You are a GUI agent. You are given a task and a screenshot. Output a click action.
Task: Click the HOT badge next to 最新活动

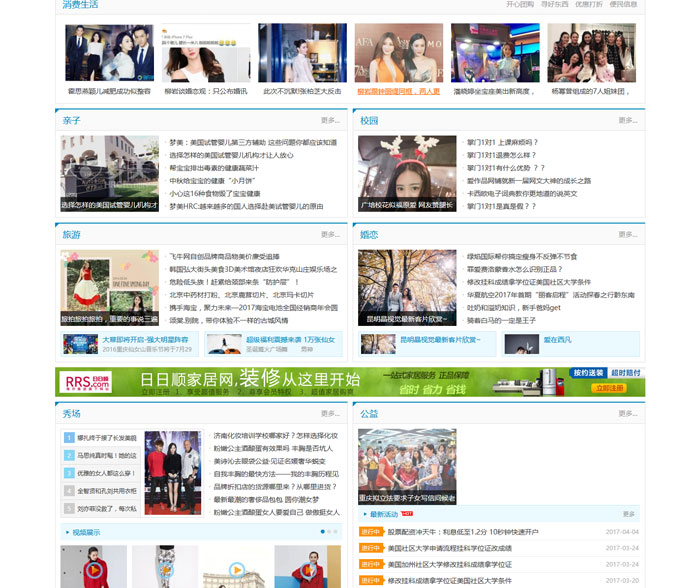pyautogui.click(x=407, y=514)
